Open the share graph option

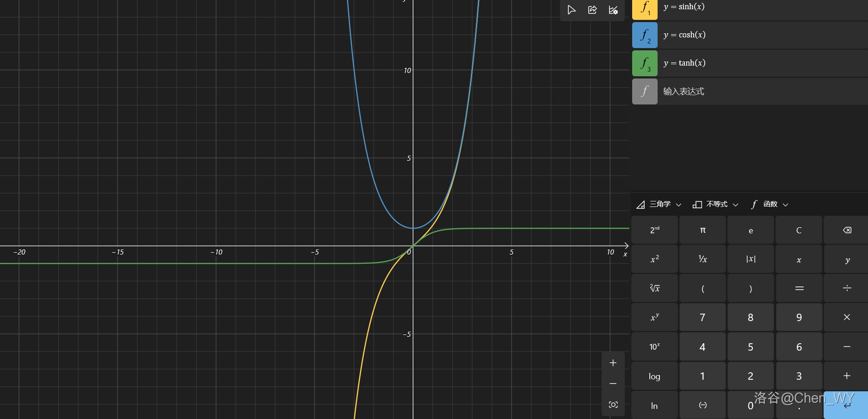pos(592,10)
